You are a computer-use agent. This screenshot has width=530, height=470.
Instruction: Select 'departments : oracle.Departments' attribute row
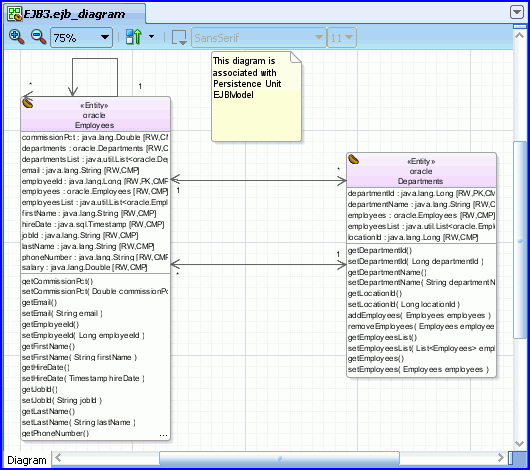(x=95, y=148)
